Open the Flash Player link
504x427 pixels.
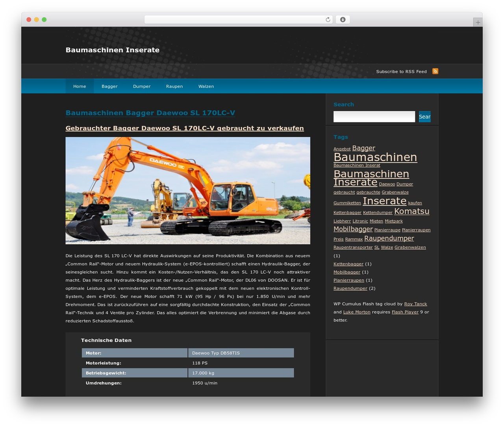(x=405, y=312)
